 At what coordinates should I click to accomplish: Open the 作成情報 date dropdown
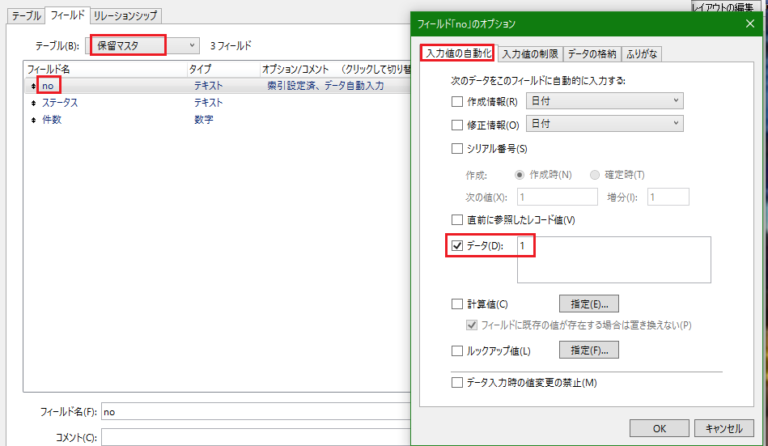(x=605, y=101)
